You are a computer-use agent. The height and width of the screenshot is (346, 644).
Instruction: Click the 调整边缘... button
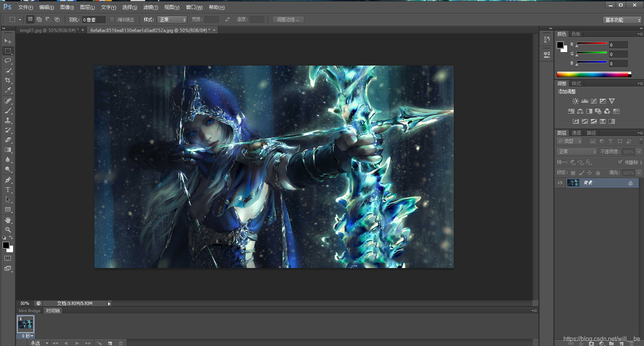click(288, 19)
